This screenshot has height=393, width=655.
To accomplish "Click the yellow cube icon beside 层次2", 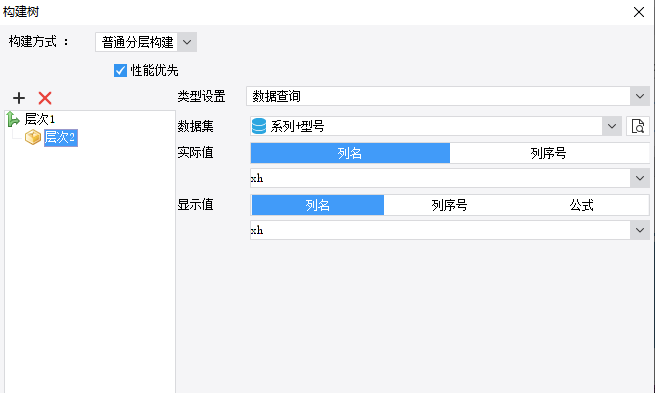I will click(x=33, y=137).
